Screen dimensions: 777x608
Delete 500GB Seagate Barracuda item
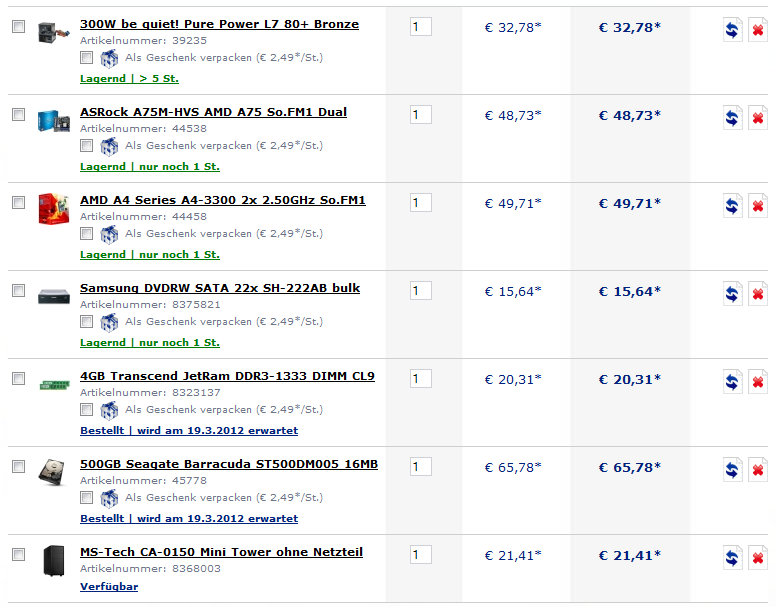point(758,470)
